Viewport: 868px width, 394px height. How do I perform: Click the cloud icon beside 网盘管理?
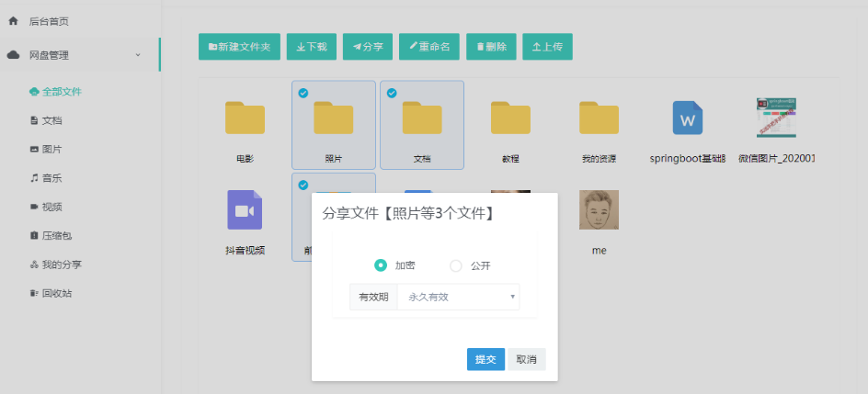click(x=13, y=55)
